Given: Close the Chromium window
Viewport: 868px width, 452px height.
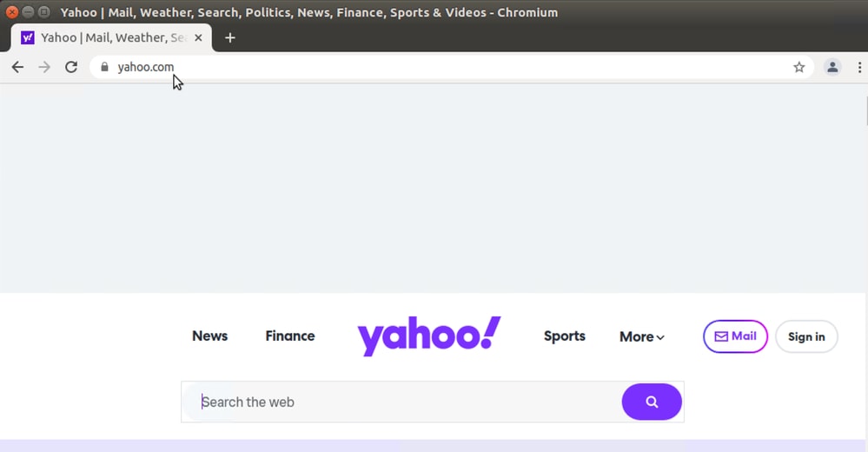Looking at the screenshot, I should [11, 12].
